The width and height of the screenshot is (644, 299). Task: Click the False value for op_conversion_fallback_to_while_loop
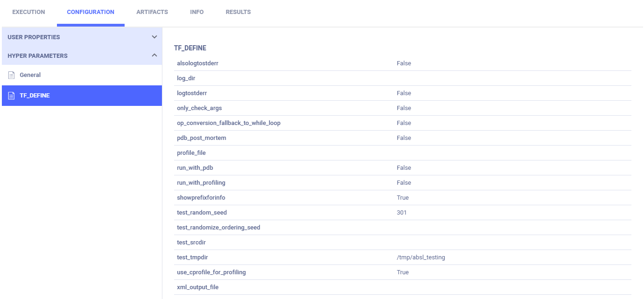404,123
